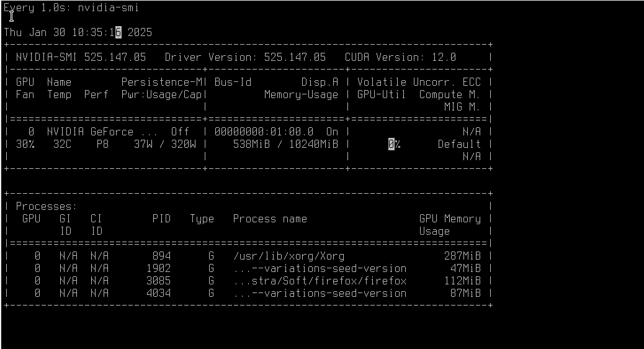The width and height of the screenshot is (644, 349).
Task: Click performance state 'P8'
Action: (x=102, y=144)
